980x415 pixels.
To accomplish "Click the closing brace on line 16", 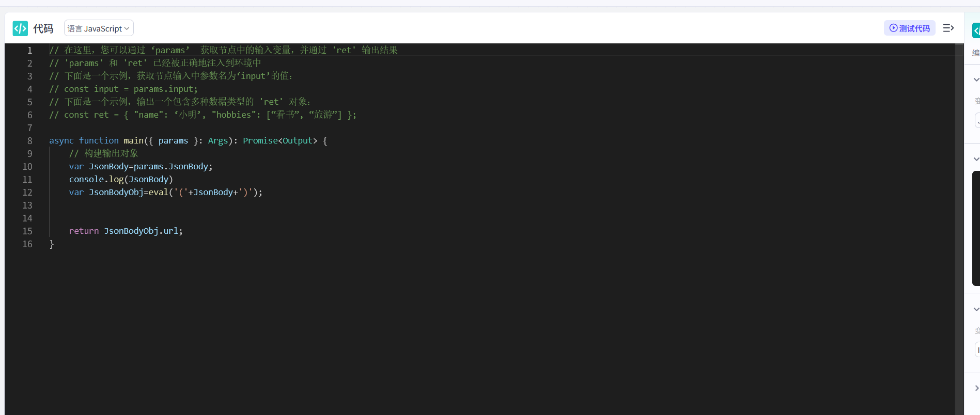I will pyautogui.click(x=52, y=244).
